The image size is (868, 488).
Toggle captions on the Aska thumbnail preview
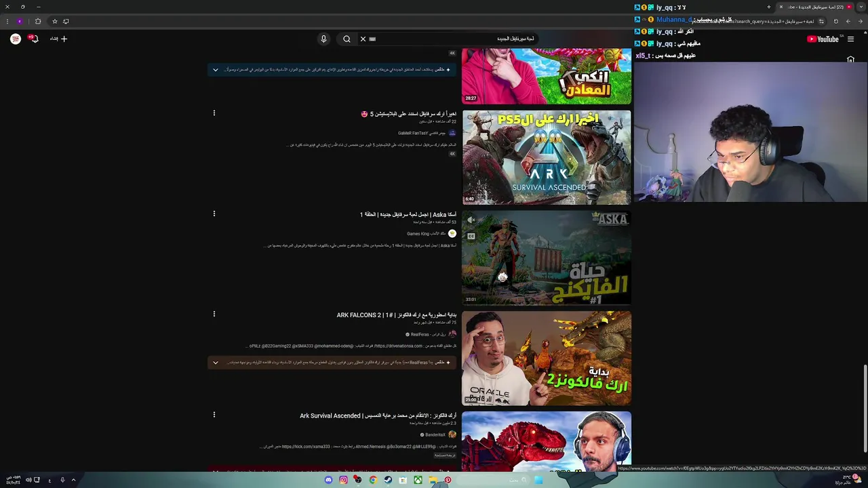(x=471, y=236)
